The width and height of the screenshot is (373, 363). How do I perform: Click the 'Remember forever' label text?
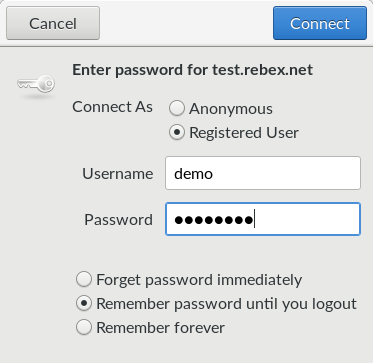[160, 328]
